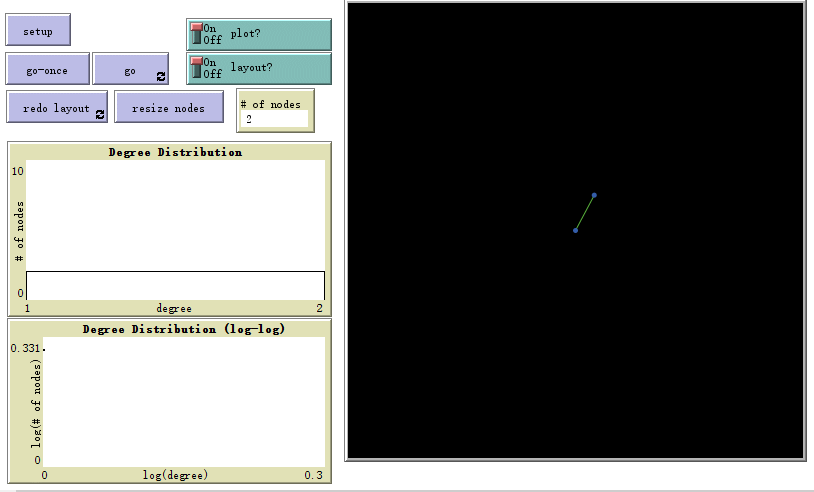Screen dimensions: 814x492
Task: Click the redo layout button
Action: pyautogui.click(x=57, y=107)
